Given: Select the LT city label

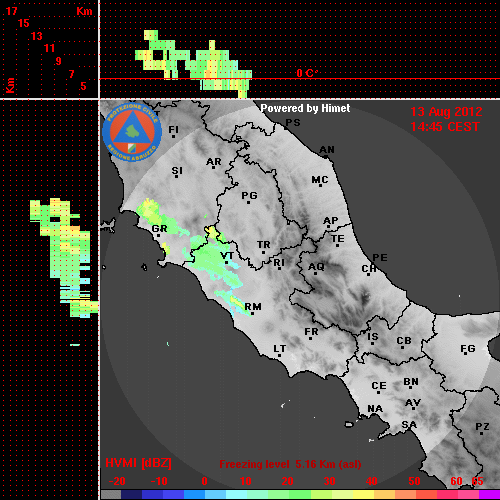Looking at the screenshot, I should coord(280,349).
